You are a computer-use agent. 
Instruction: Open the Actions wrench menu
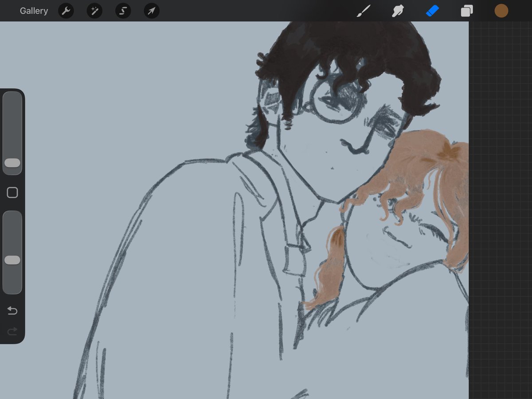coord(66,11)
